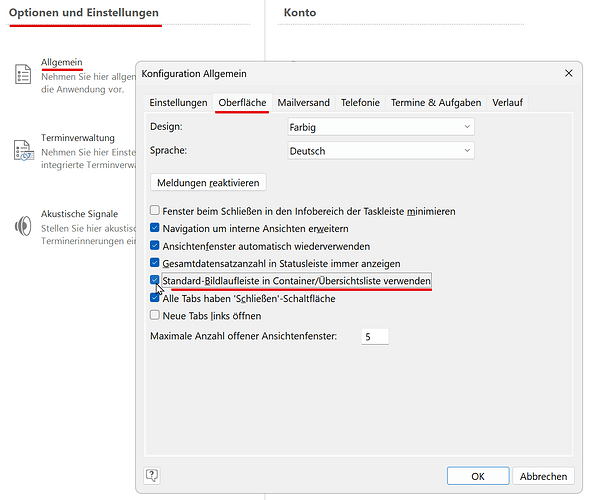The width and height of the screenshot is (598, 500).
Task: Click the Akustische Signale speaker icon
Action: [x=23, y=226]
